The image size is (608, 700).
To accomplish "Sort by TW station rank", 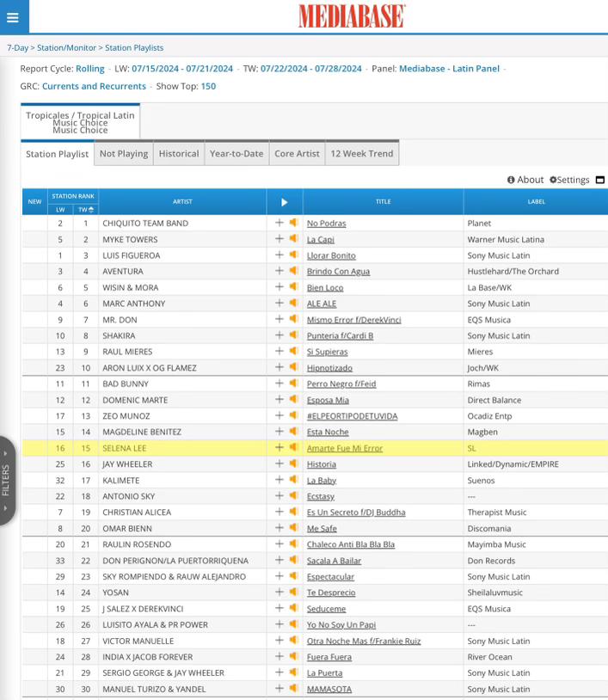I will pyautogui.click(x=86, y=210).
